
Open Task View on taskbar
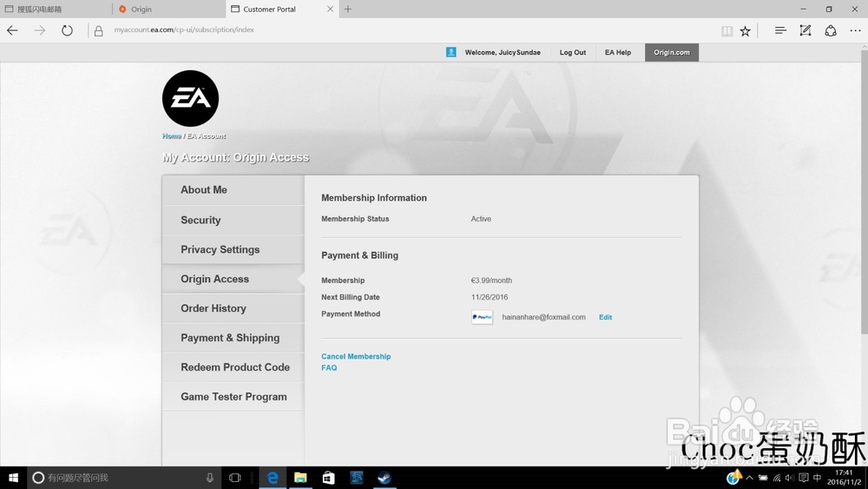234,478
